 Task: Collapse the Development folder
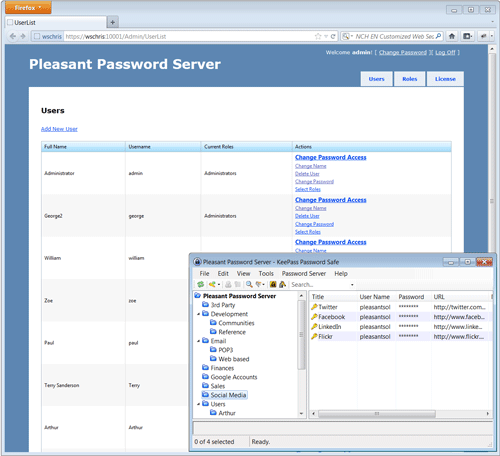tap(199, 314)
